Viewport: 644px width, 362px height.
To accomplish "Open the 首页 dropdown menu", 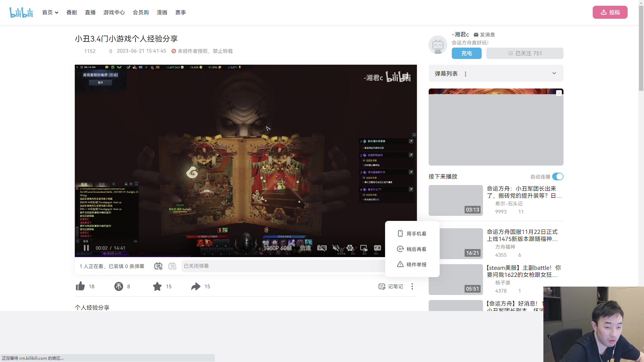I will click(50, 12).
